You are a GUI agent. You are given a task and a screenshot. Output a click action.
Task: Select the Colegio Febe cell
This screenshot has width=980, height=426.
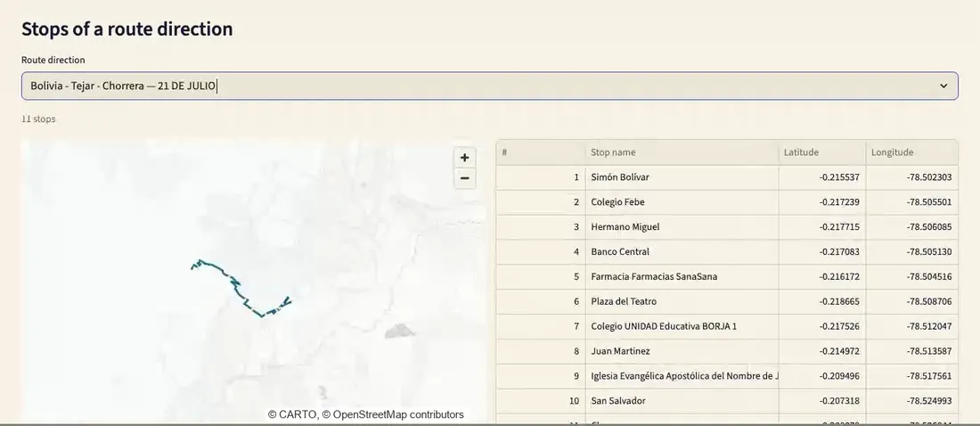click(682, 202)
